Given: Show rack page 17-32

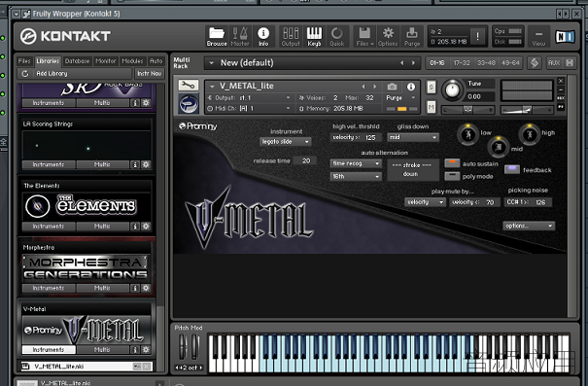Looking at the screenshot, I should pos(462,63).
